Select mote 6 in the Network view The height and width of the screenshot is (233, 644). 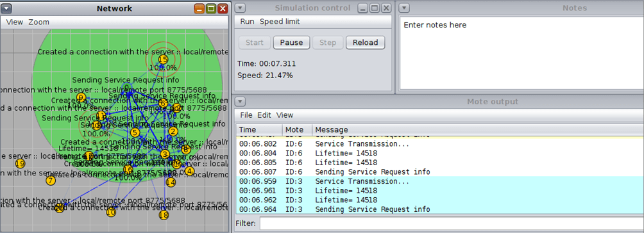tap(163, 103)
